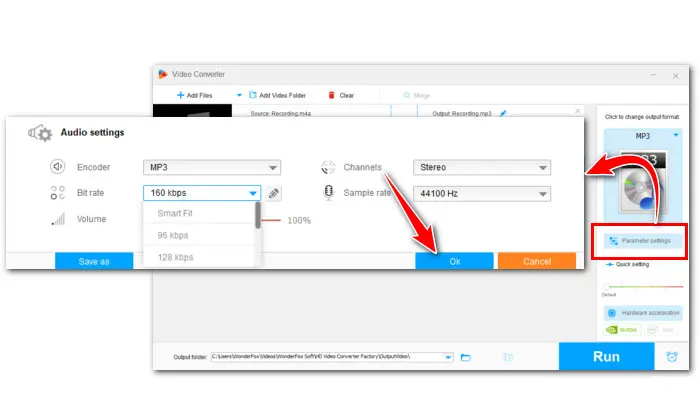This screenshot has width=700, height=407.
Task: Expand the Add Files dropdown arrow
Action: point(239,95)
